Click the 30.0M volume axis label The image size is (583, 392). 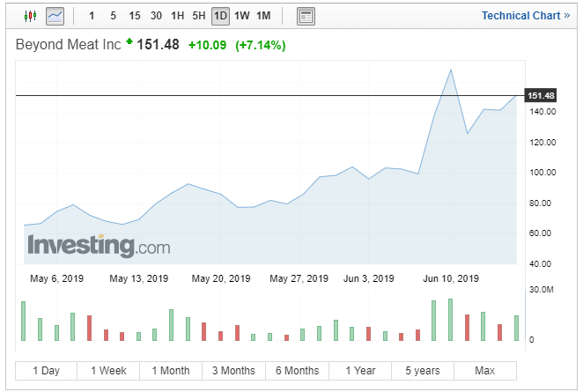pyautogui.click(x=542, y=290)
